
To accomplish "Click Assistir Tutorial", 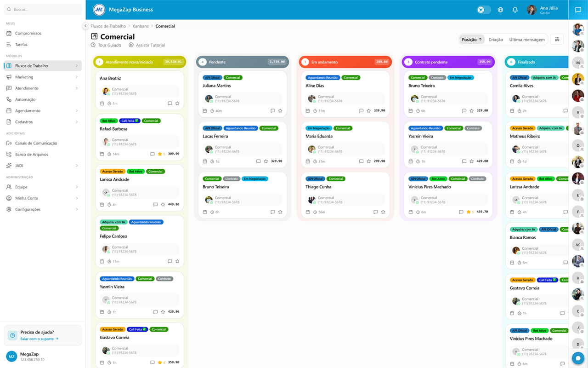I will pos(147,45).
